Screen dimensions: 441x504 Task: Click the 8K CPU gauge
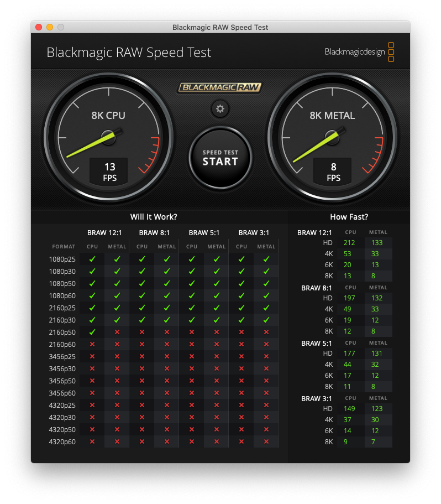[108, 138]
